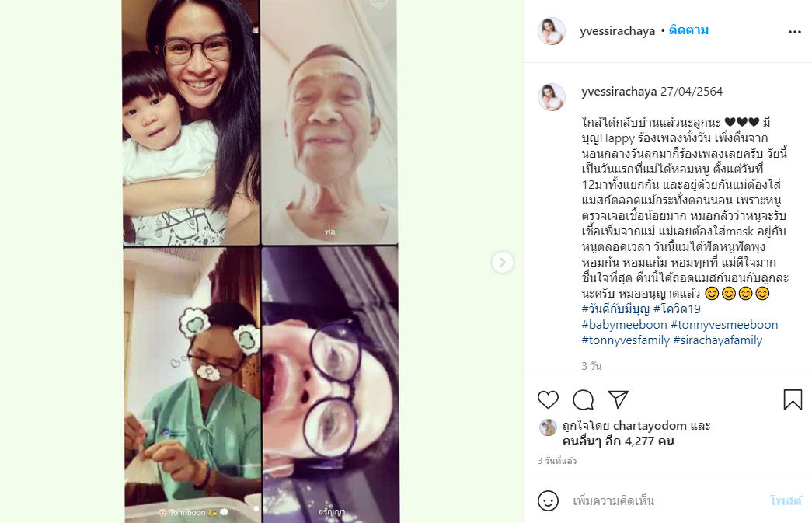Open the yvessirachaya username in the header
This screenshot has width=812, height=523.
click(x=617, y=31)
